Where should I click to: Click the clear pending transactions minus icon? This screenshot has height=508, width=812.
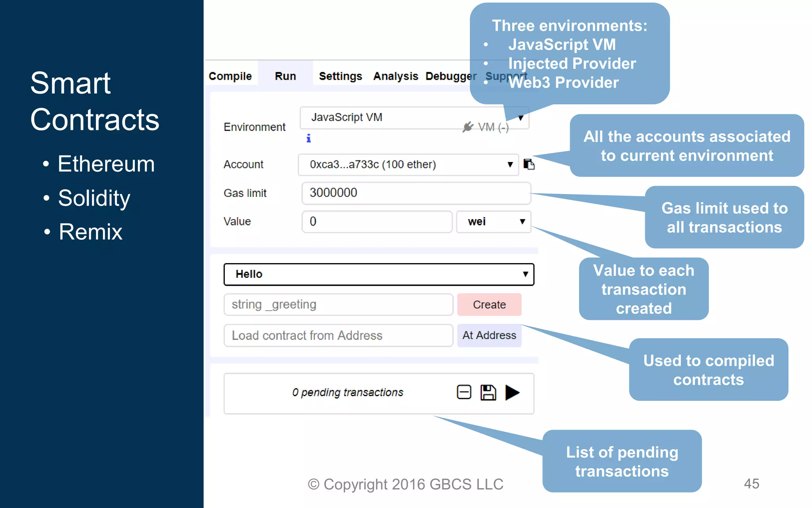[464, 392]
